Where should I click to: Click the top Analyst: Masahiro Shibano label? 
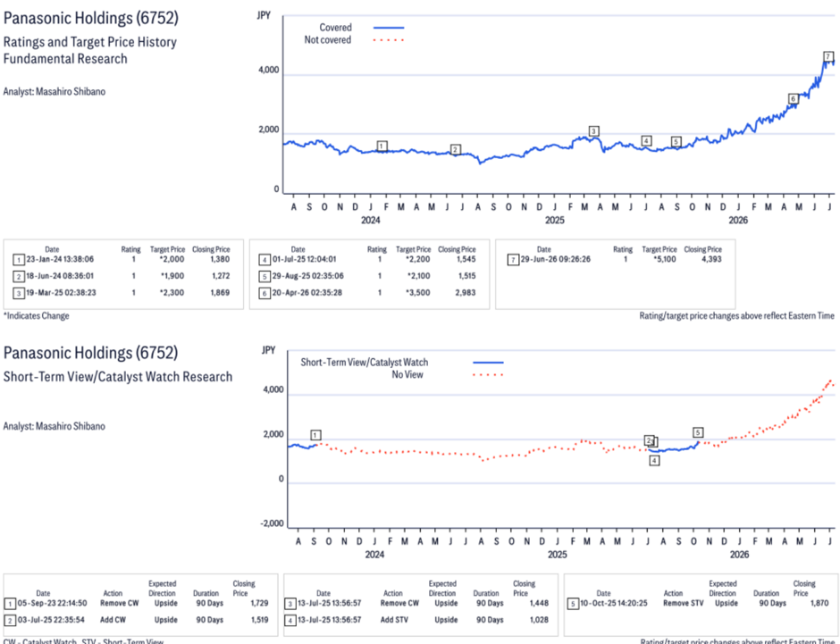tap(55, 91)
